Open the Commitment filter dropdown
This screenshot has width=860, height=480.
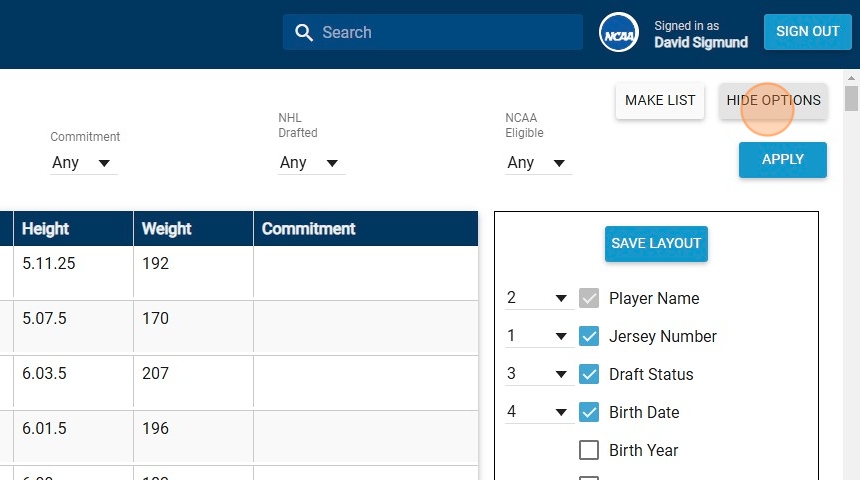click(83, 163)
